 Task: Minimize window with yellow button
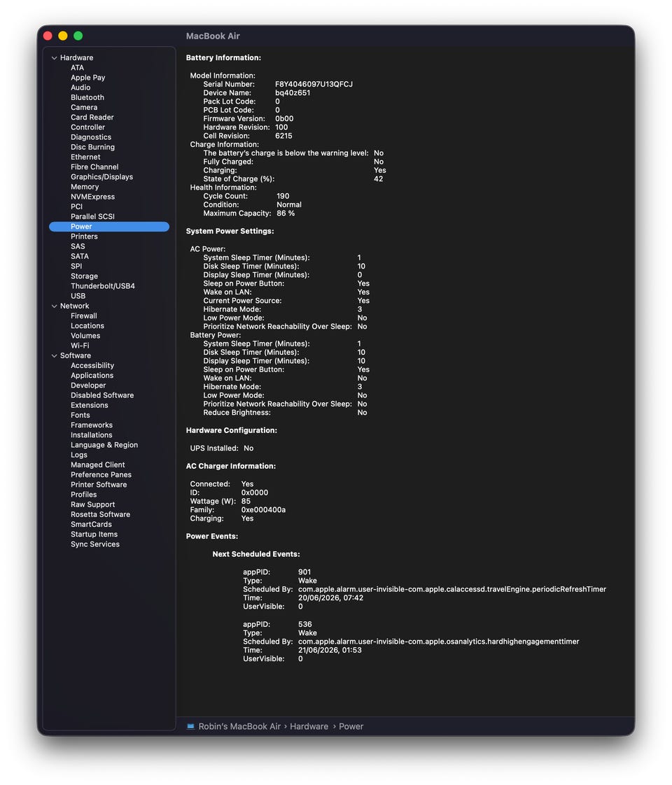[63, 36]
